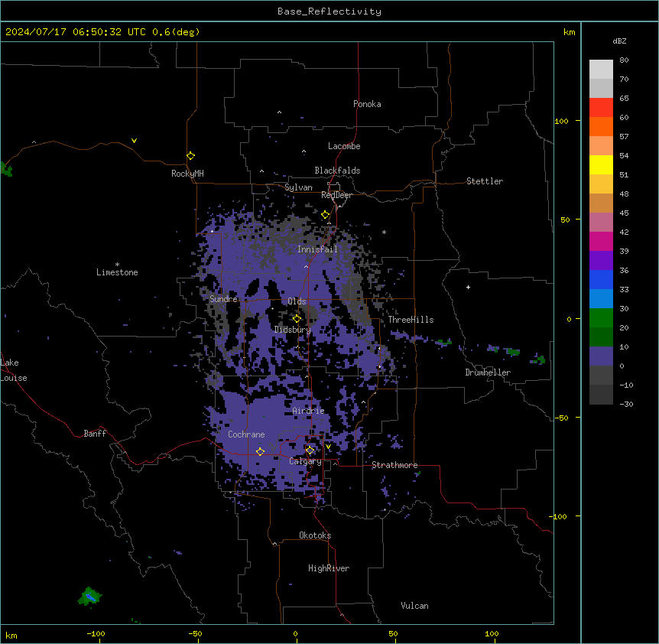Select the orange 57-60 dBZ legend swatch
This screenshot has height=644, width=659.
pyautogui.click(x=601, y=126)
